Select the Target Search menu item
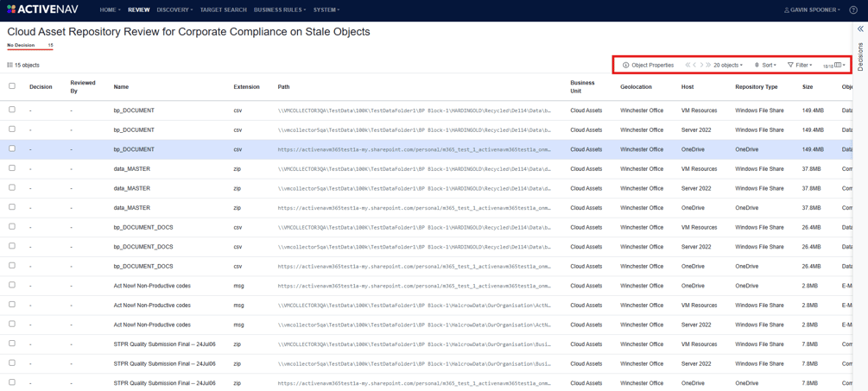 224,10
